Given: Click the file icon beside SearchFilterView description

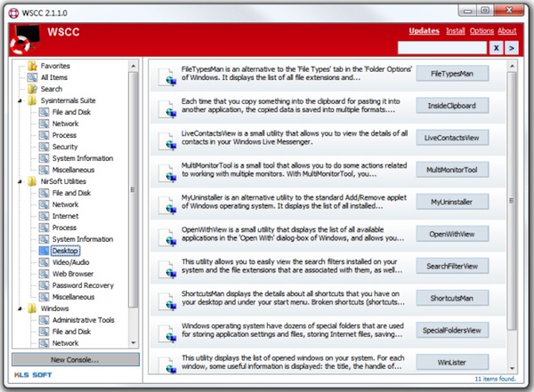Looking at the screenshot, I should click(x=167, y=268).
